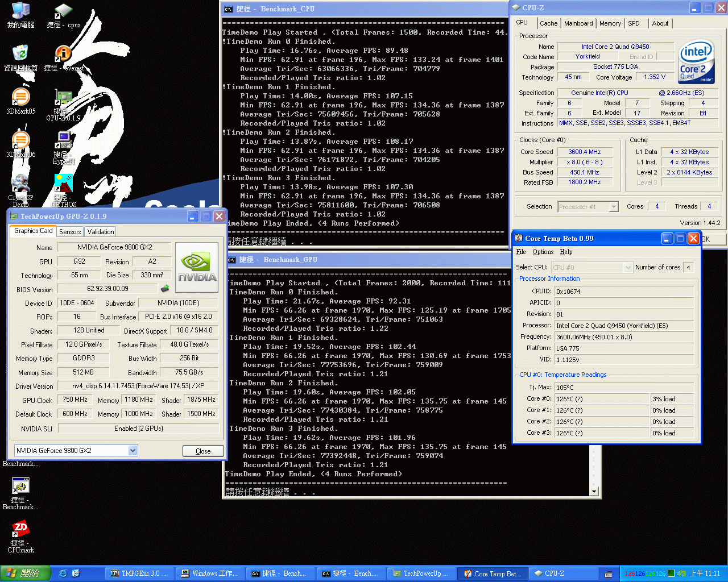This screenshot has width=728, height=582.
Task: Open the SPD tab in CPU-Z
Action: [634, 23]
